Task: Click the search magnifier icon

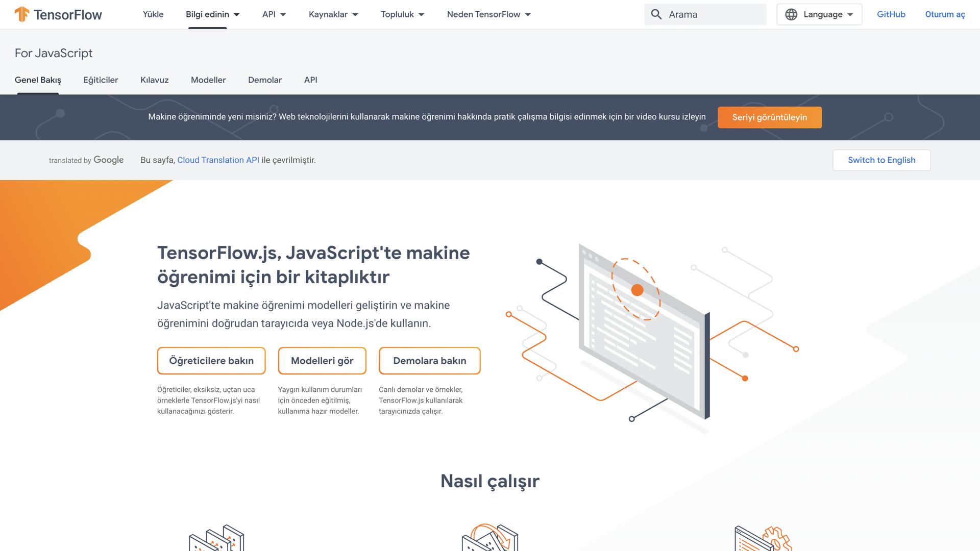Action: (656, 14)
